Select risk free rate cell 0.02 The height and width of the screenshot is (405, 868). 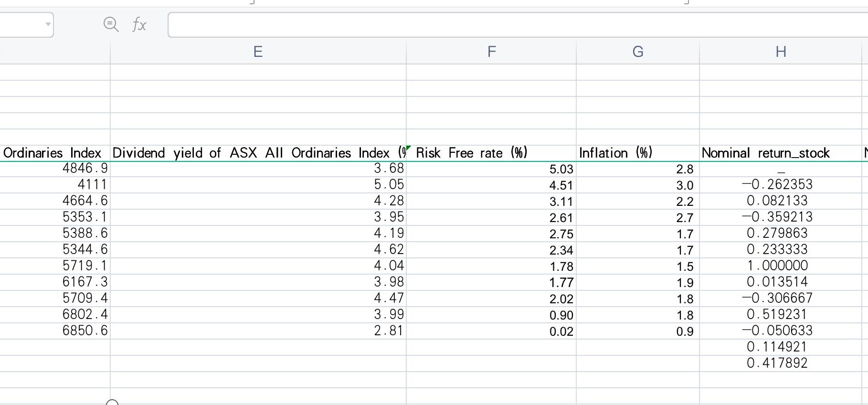tap(491, 331)
